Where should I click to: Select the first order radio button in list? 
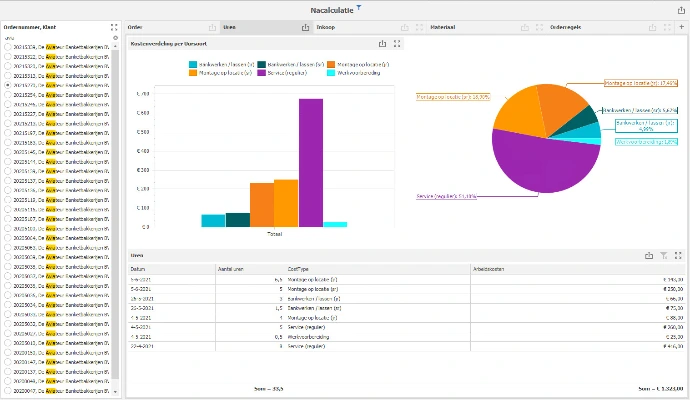click(x=9, y=47)
